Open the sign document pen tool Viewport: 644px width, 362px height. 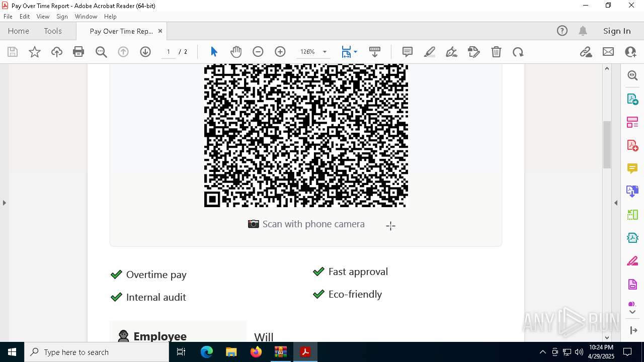point(452,52)
